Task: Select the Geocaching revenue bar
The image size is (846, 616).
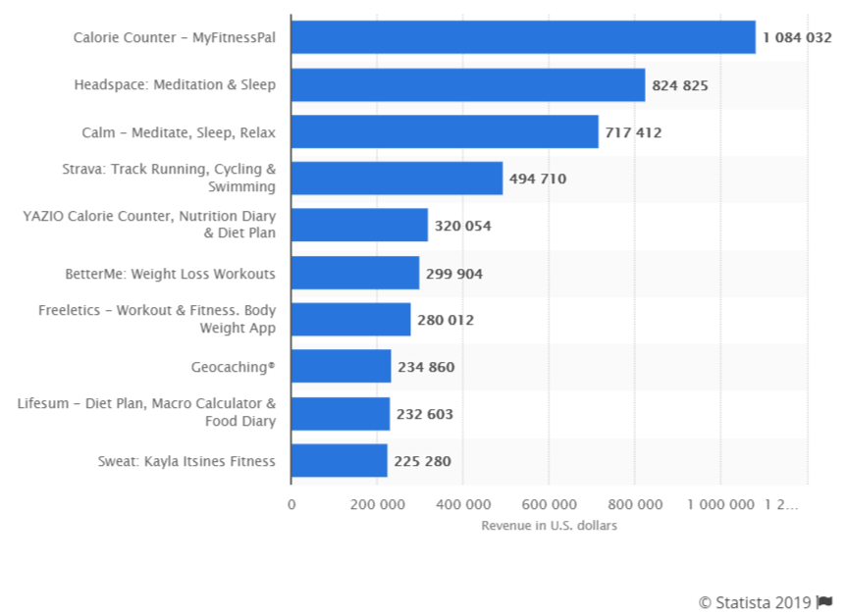Action: [341, 366]
